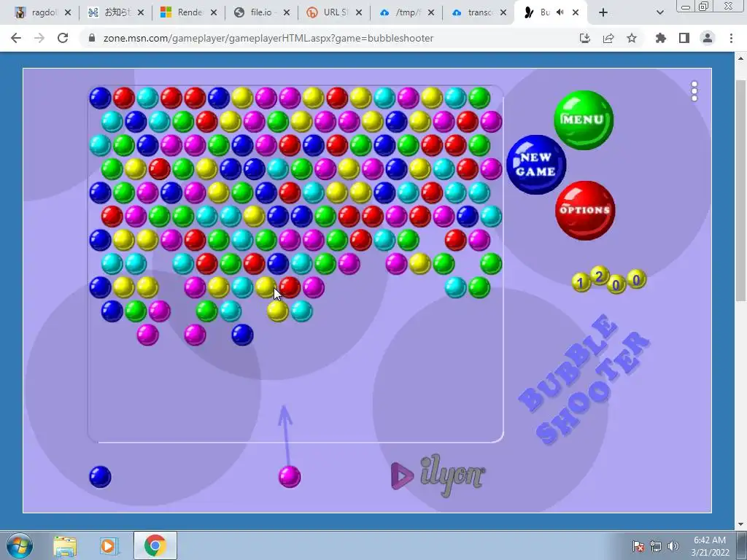Click the lone blue bubble in the lowest row
This screenshot has width=747, height=560.
[242, 335]
